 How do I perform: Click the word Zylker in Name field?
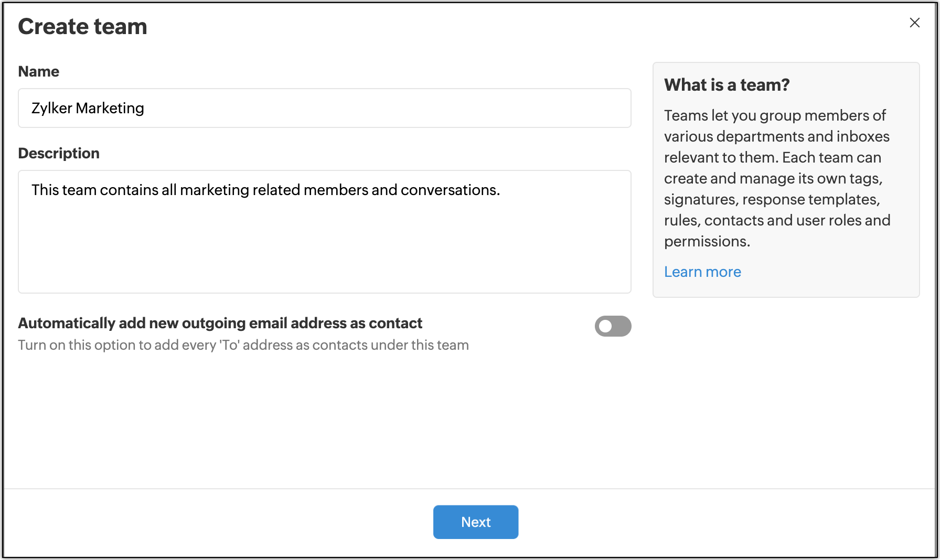coord(51,108)
